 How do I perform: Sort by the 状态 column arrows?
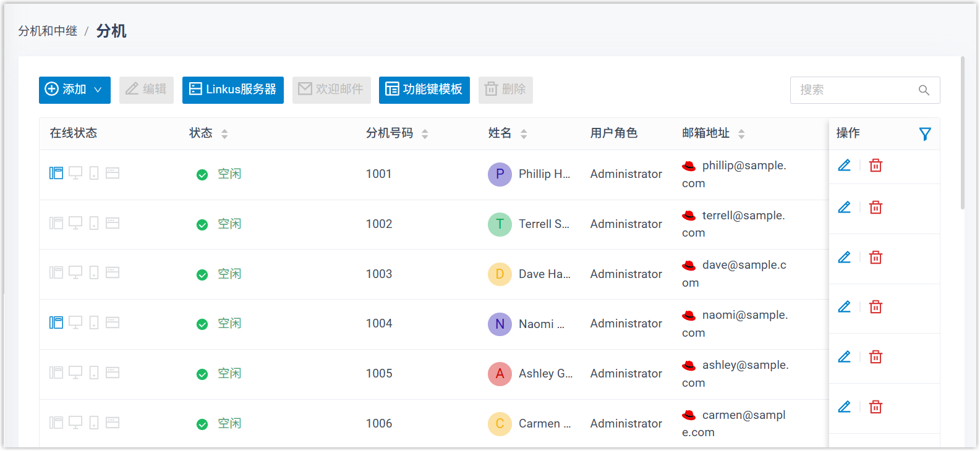[x=224, y=134]
